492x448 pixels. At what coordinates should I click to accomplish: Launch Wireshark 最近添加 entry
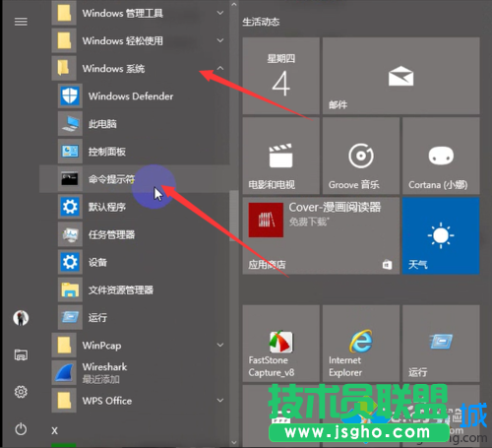140,373
